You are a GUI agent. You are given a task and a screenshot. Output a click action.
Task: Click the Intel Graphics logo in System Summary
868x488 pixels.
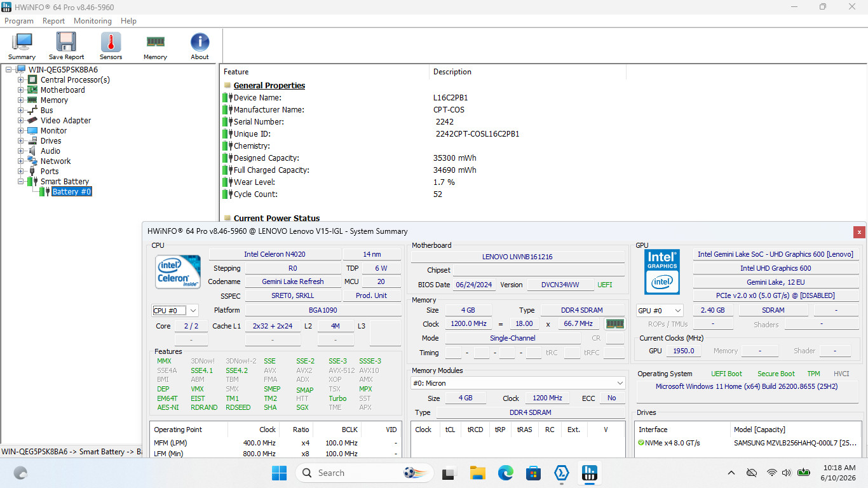(x=662, y=271)
